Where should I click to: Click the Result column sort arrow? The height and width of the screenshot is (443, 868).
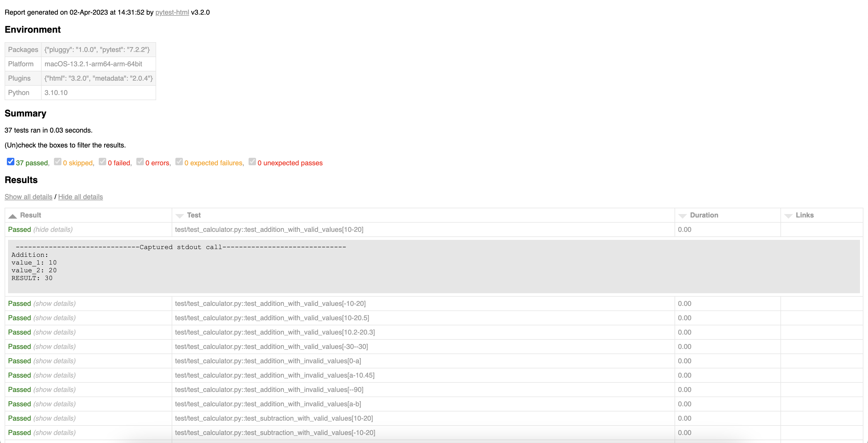pos(12,216)
